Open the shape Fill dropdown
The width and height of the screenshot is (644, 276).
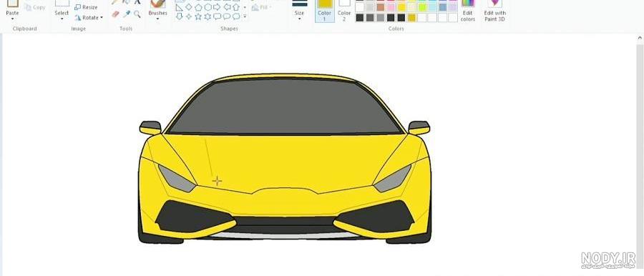point(260,7)
